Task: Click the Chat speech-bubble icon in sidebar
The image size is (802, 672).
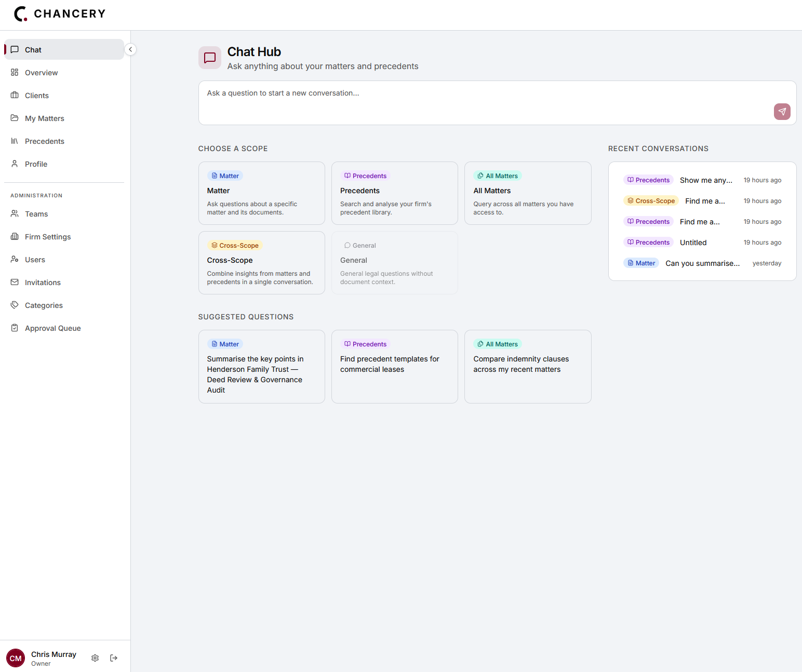Action: (x=15, y=50)
